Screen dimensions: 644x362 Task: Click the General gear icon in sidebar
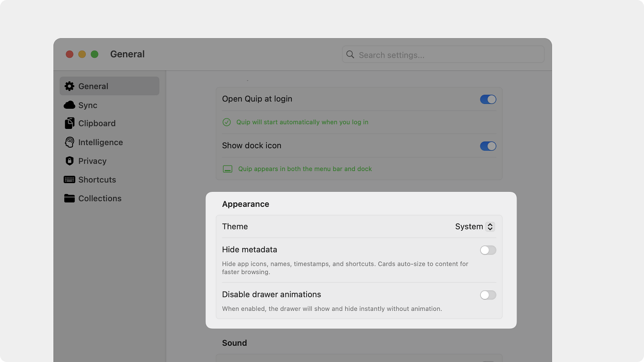point(69,86)
